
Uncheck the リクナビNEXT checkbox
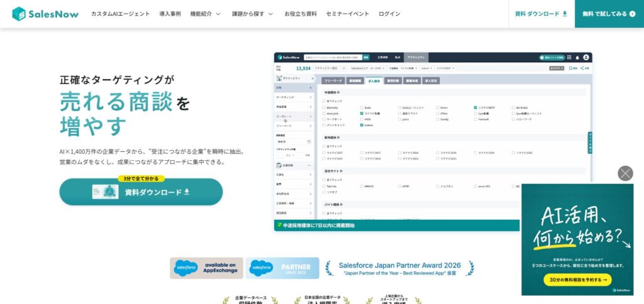point(475,107)
